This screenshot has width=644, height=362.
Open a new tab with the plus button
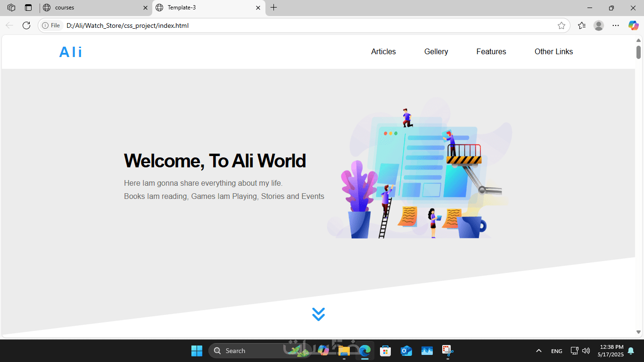pyautogui.click(x=274, y=8)
